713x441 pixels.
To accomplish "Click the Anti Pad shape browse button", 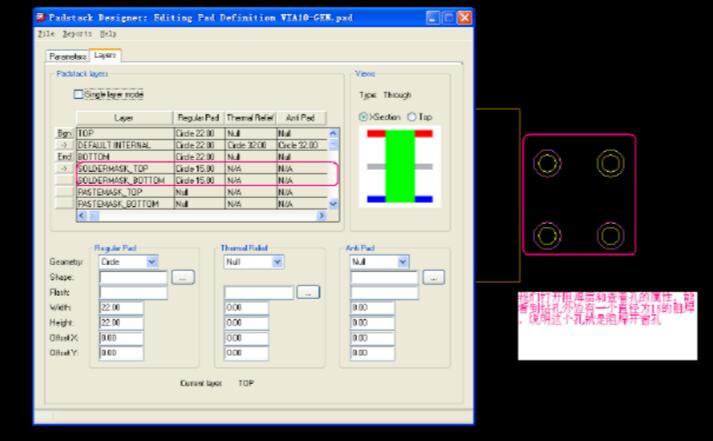I will [434, 277].
